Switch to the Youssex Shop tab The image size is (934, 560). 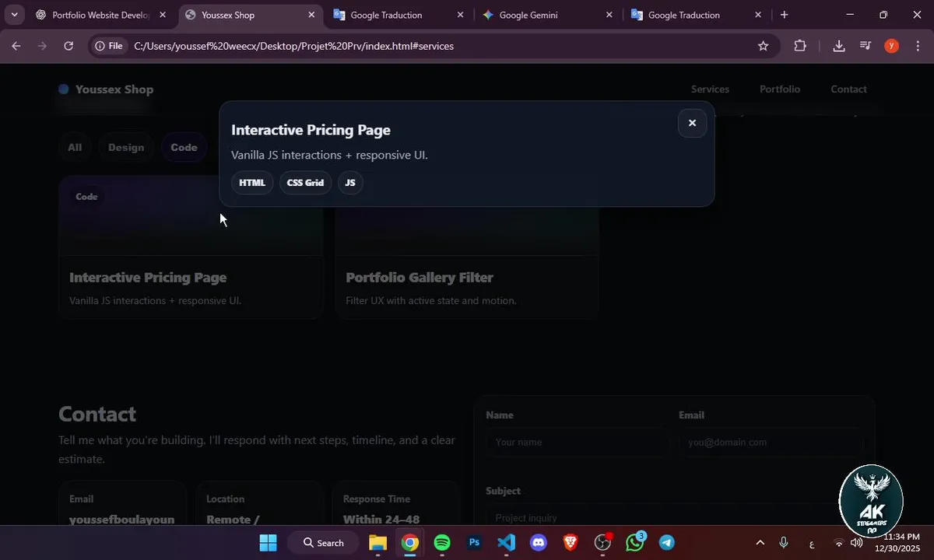[x=249, y=15]
